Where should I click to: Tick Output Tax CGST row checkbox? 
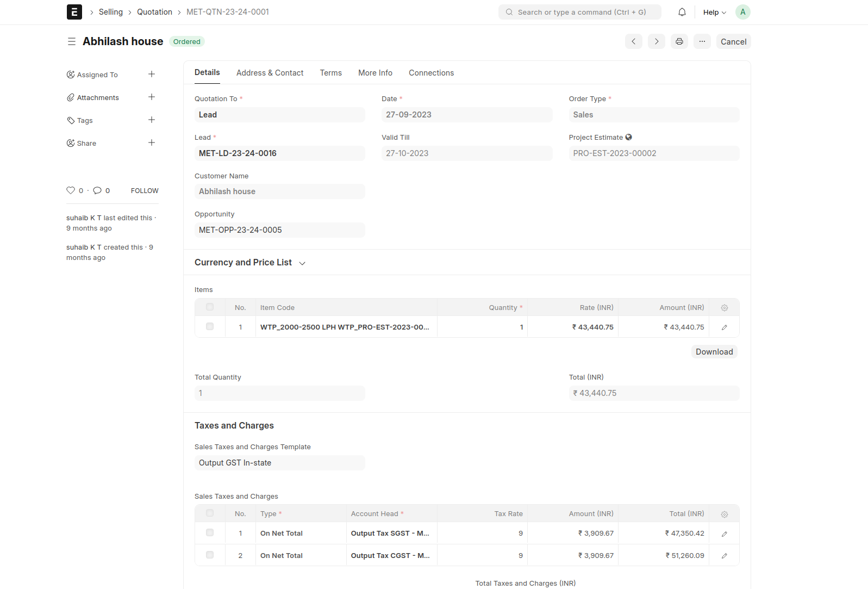210,555
